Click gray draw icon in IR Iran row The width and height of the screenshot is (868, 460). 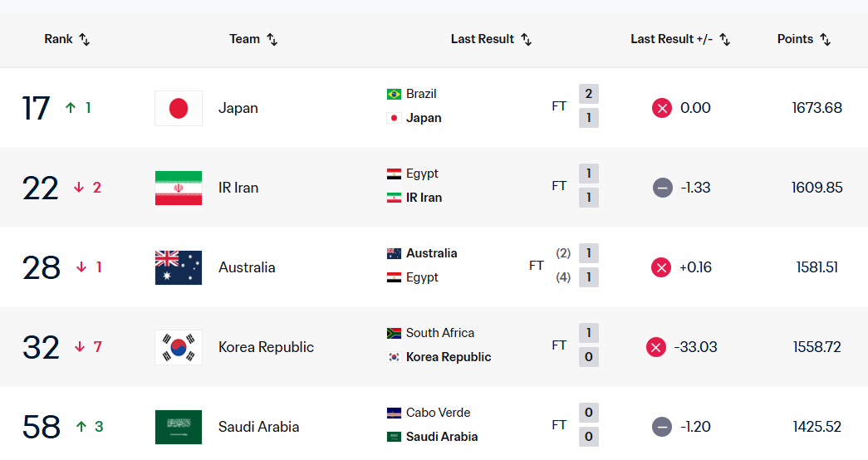coord(662,188)
